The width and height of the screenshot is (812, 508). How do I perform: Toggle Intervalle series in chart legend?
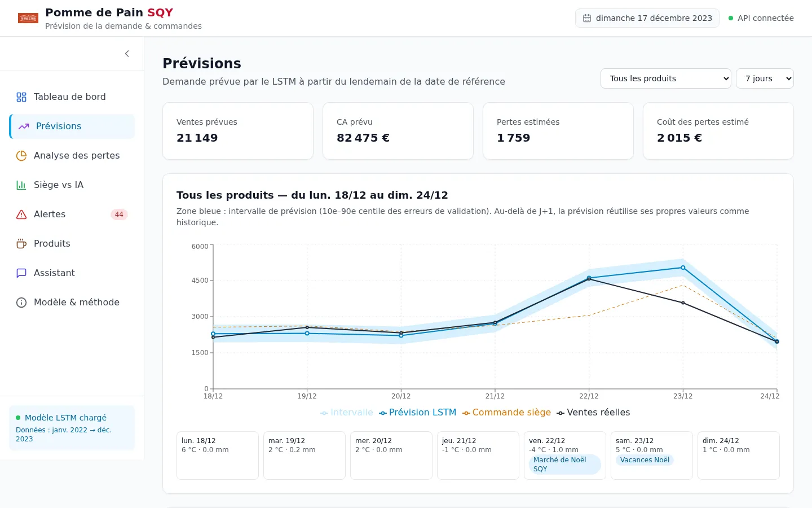click(347, 413)
